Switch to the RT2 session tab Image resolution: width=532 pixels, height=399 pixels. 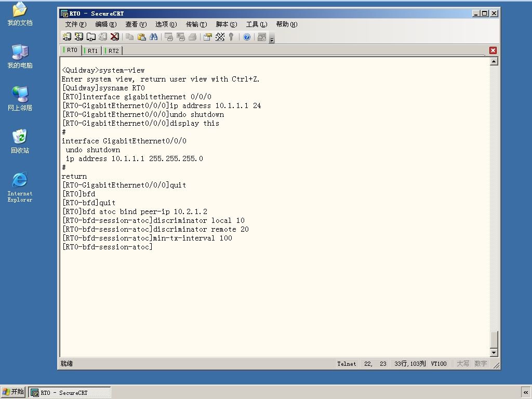click(x=112, y=50)
